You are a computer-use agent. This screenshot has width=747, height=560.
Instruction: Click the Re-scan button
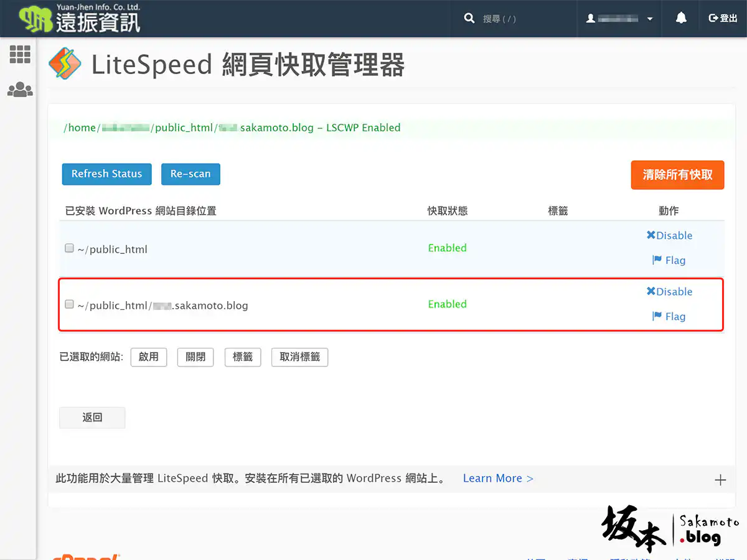[x=190, y=174]
